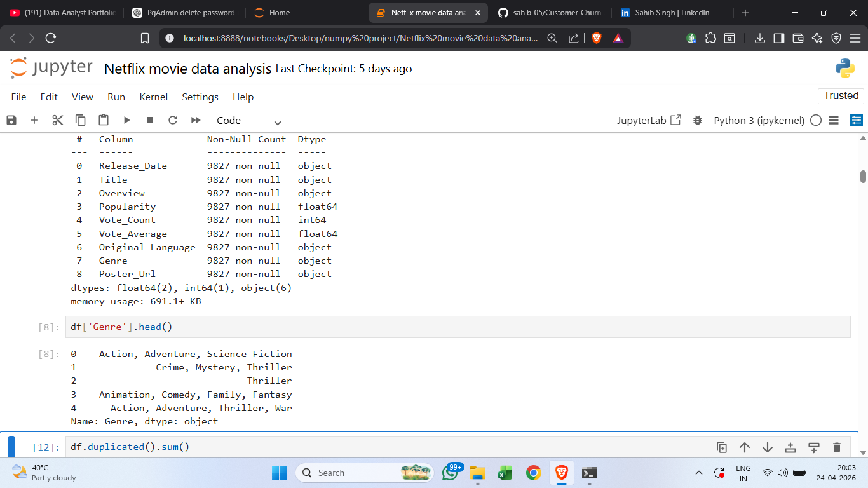The image size is (868, 488).
Task: Interrupt the kernel with the stop icon
Action: point(150,120)
